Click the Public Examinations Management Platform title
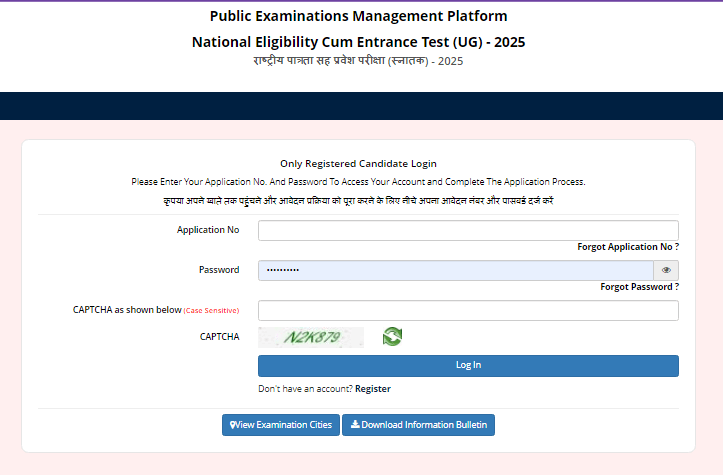 [358, 16]
